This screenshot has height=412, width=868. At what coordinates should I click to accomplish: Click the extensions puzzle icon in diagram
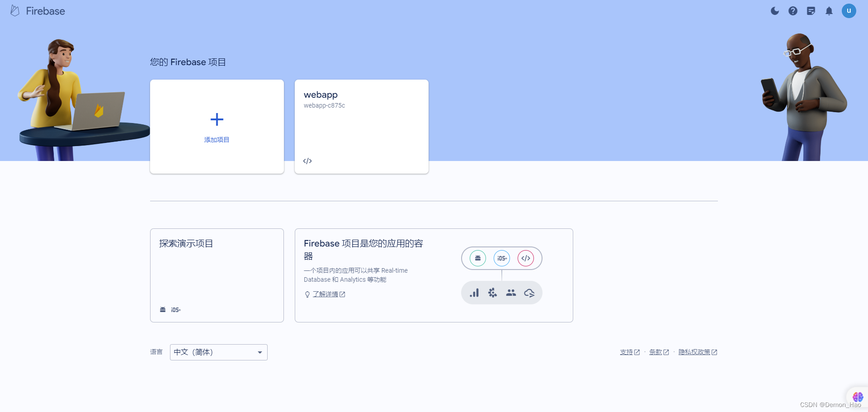pos(493,293)
